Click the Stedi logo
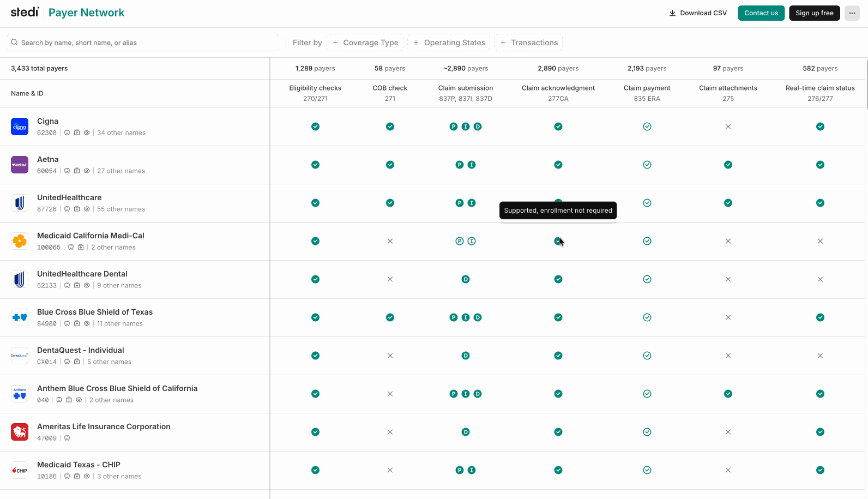The image size is (868, 499). [25, 12]
